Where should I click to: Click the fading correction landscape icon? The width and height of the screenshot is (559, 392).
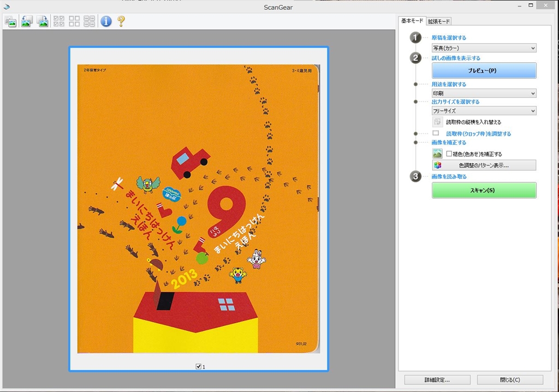437,154
